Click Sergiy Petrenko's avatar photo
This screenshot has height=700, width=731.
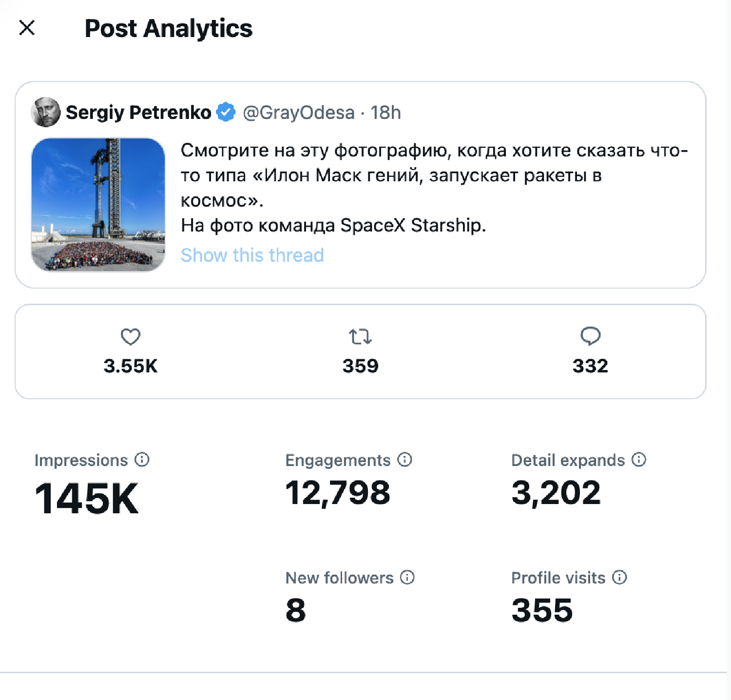(x=46, y=112)
